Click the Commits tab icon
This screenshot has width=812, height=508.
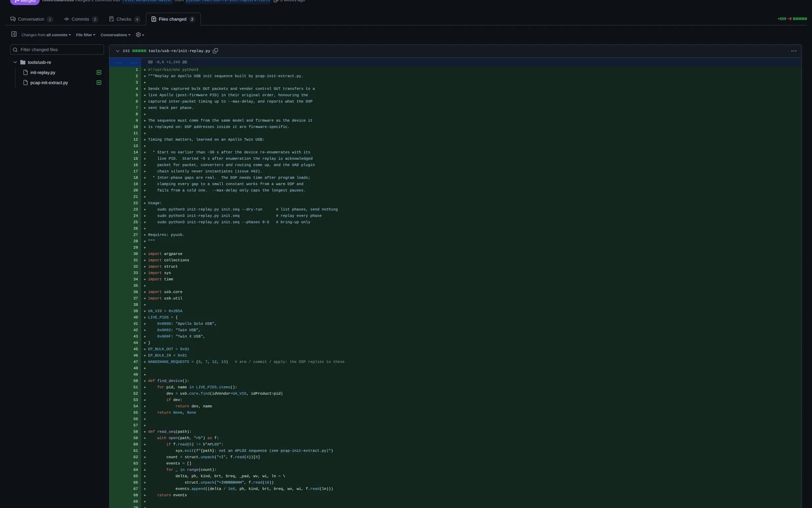pyautogui.click(x=66, y=19)
